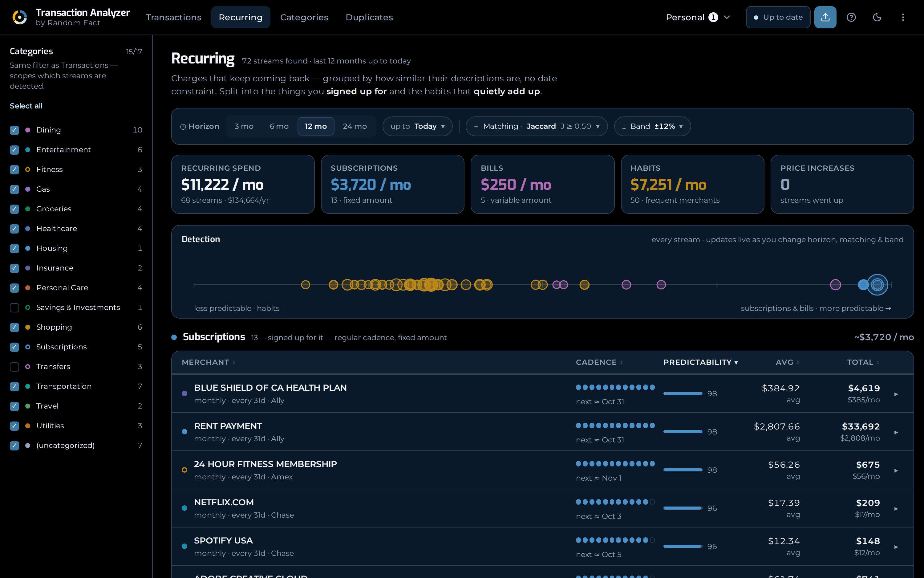Image resolution: width=924 pixels, height=578 pixels.
Task: Check the Savings & Investments checkbox
Action: [x=14, y=308]
